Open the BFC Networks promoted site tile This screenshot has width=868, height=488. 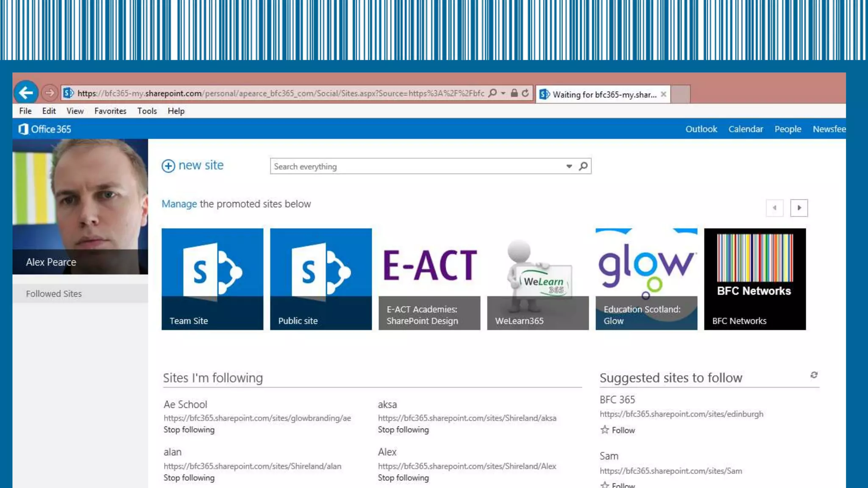pos(754,279)
